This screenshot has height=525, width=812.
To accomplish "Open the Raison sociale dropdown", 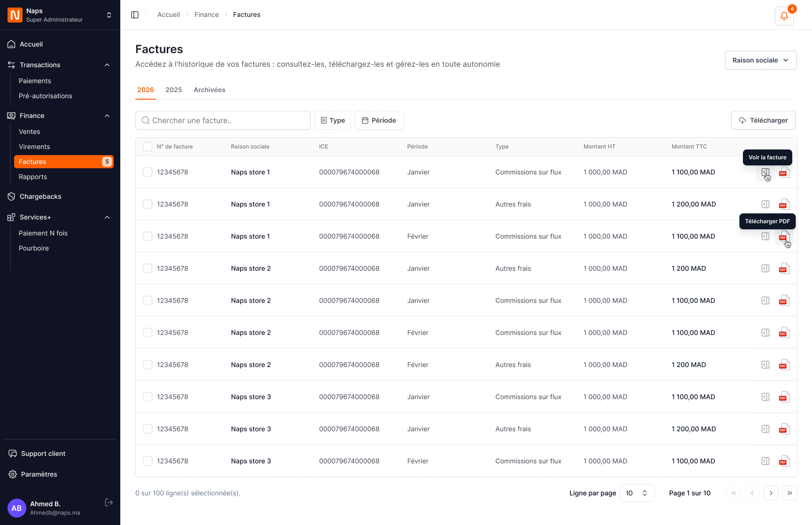I will (761, 60).
